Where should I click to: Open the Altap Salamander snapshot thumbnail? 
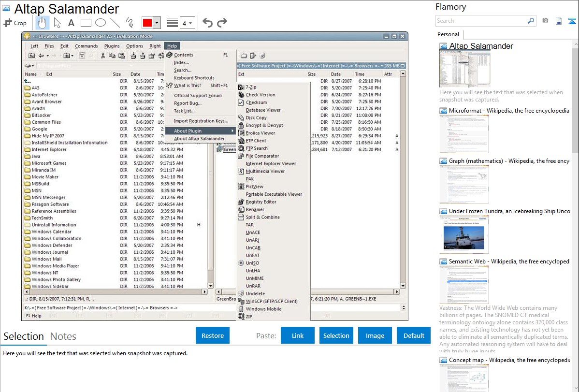(464, 69)
